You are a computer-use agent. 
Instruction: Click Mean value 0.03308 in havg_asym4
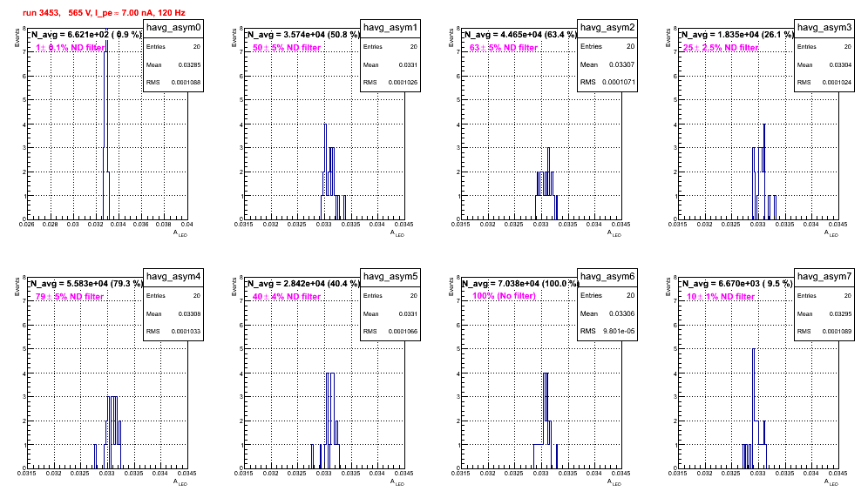pos(189,313)
